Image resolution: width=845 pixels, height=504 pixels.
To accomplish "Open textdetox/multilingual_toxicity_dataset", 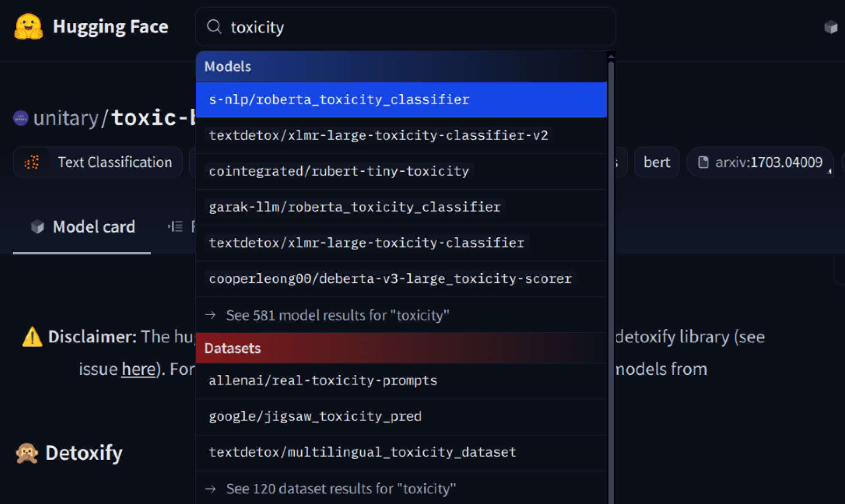I will (401, 453).
